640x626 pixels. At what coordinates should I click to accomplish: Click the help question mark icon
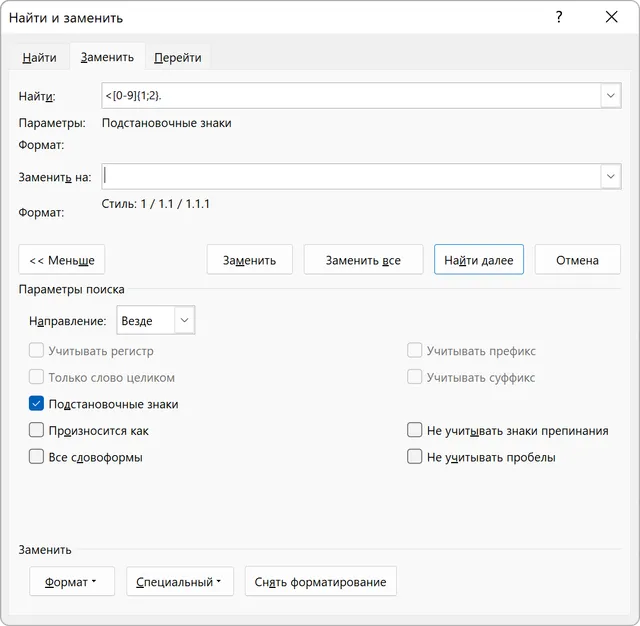(559, 17)
